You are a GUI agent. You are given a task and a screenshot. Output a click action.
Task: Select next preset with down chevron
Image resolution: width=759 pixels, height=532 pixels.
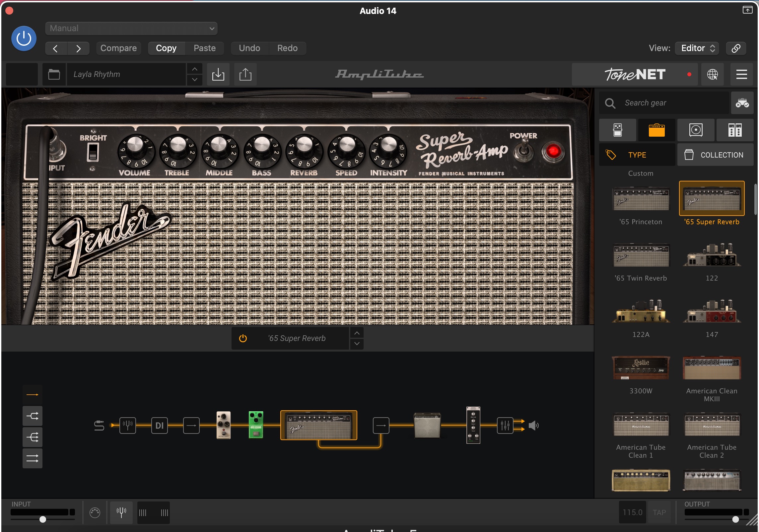195,80
